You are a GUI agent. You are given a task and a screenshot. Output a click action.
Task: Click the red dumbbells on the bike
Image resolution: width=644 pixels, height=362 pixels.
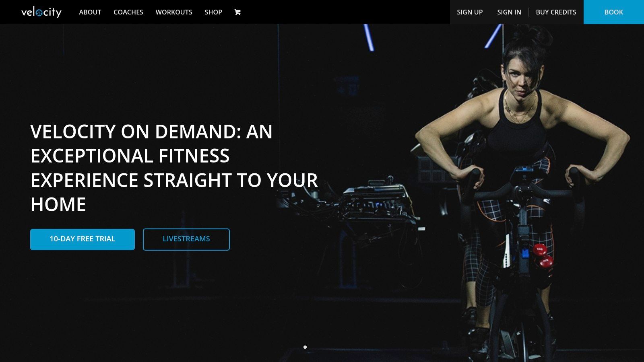(x=542, y=256)
